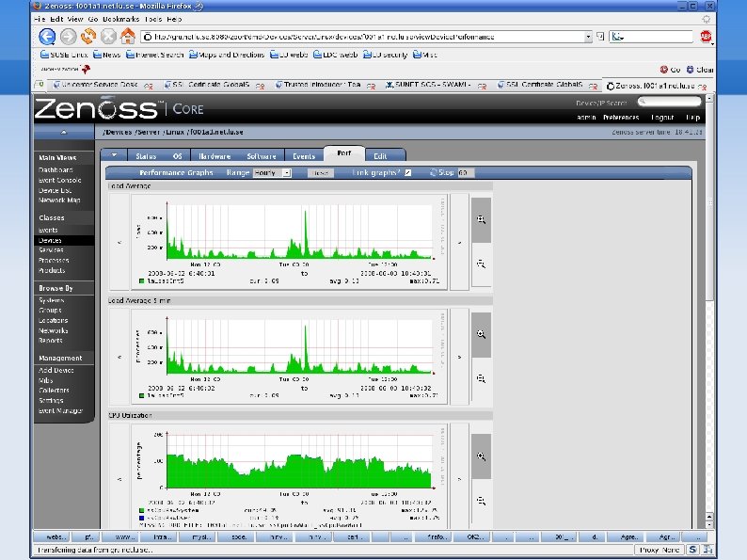
Task: Open the Maps and Directions bookmark folder
Action: (227, 55)
